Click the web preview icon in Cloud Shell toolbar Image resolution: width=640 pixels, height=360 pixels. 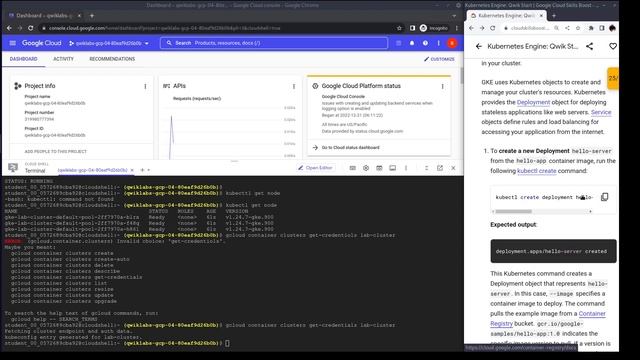tap(379, 168)
